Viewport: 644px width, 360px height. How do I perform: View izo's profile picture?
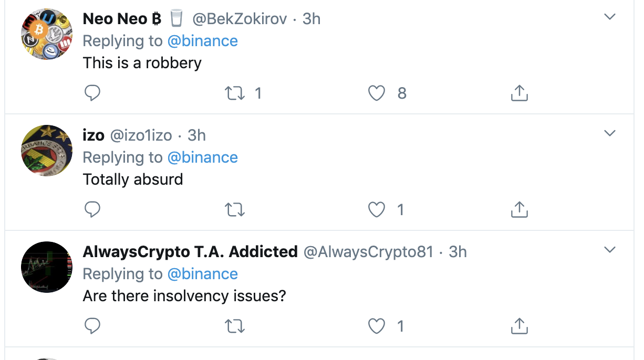click(47, 151)
